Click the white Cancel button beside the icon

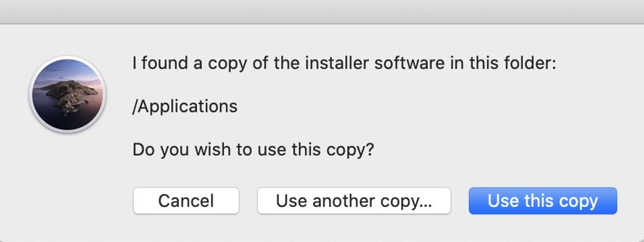[186, 201]
